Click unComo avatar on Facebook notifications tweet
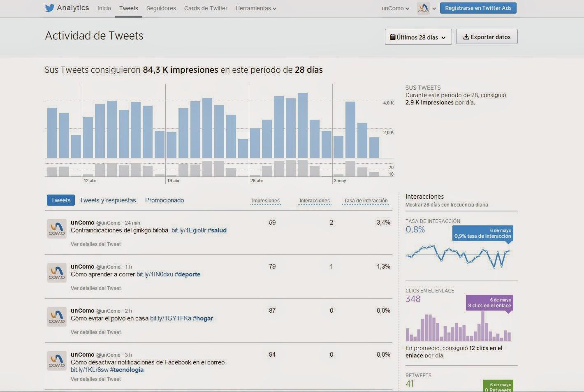Image resolution: width=584 pixels, height=392 pixels. (56, 361)
